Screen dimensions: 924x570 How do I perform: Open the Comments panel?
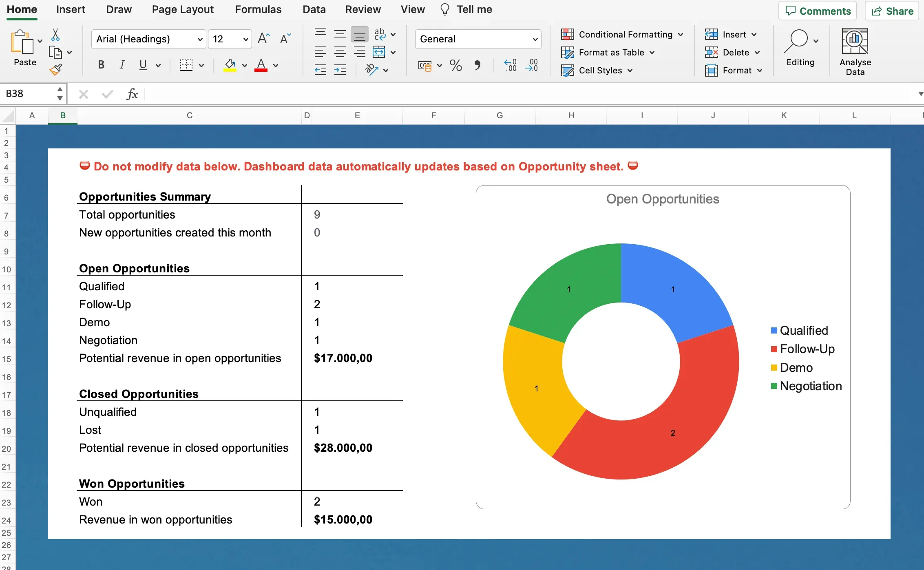[817, 11]
